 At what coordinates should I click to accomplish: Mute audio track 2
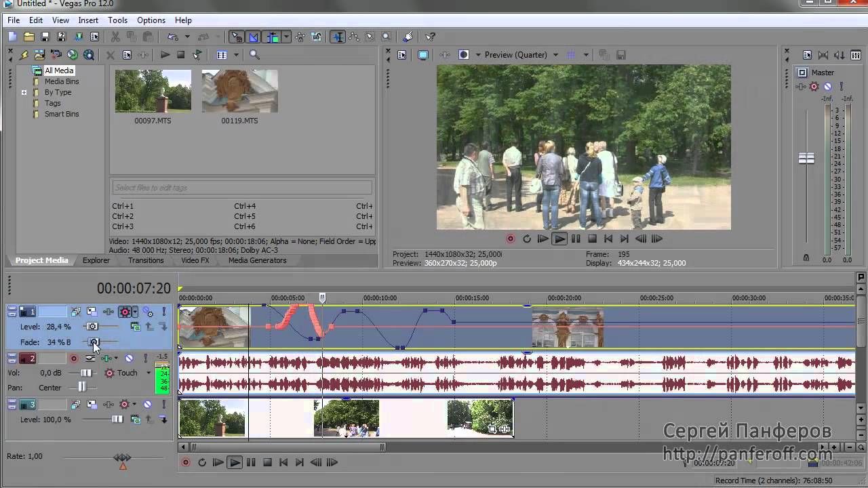click(x=129, y=359)
